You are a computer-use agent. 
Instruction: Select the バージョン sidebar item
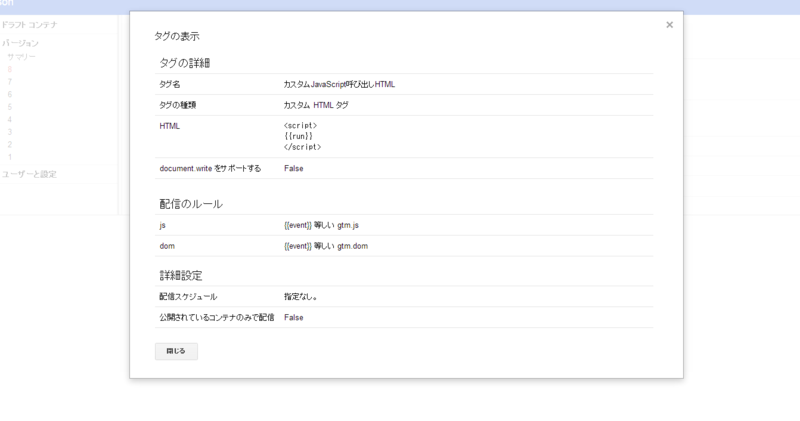(x=20, y=43)
